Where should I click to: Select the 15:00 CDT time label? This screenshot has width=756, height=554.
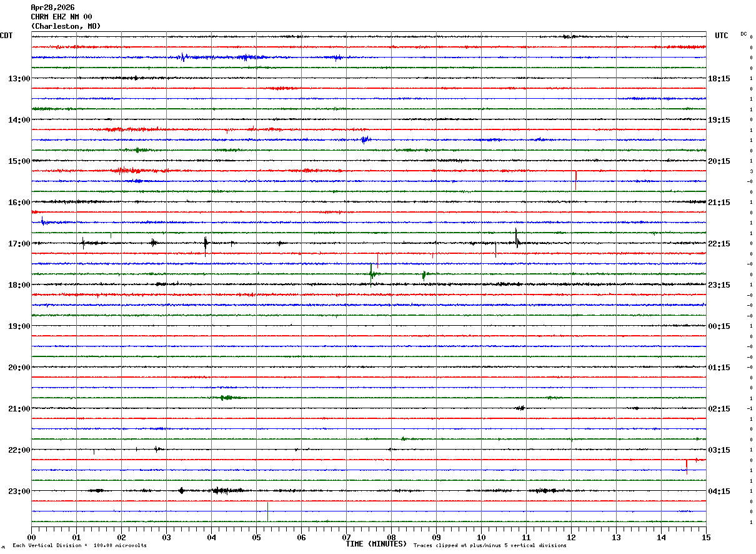[x=19, y=161]
